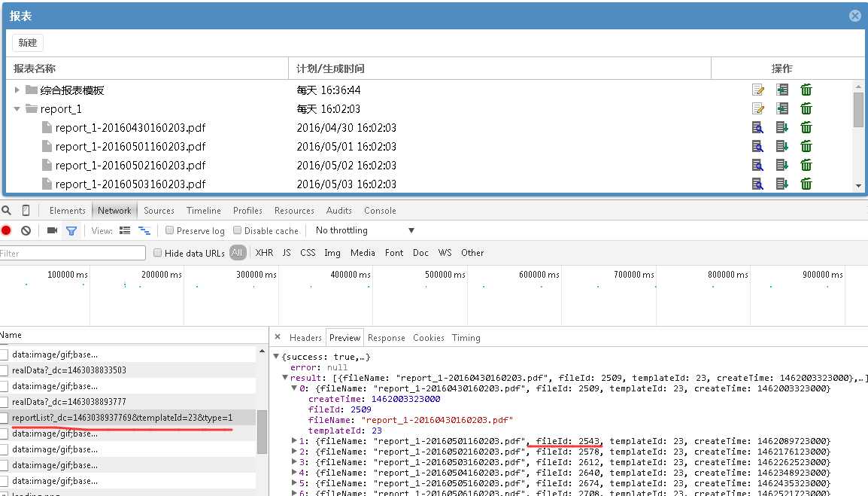868x496 pixels.
Task: Filter requests by WS
Action: pos(445,253)
